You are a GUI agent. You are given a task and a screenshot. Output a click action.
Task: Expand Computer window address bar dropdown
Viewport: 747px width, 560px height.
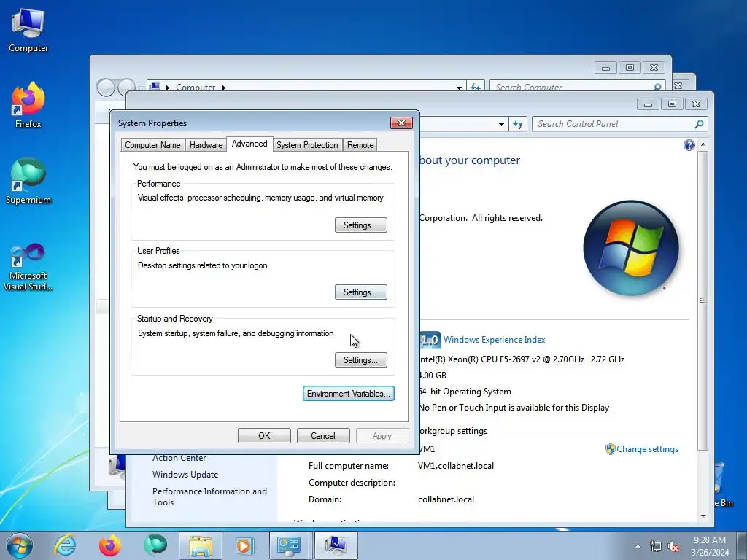point(459,87)
